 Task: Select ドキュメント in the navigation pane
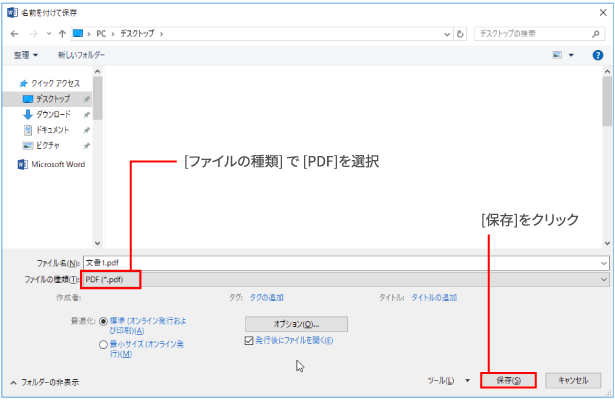coord(52,130)
